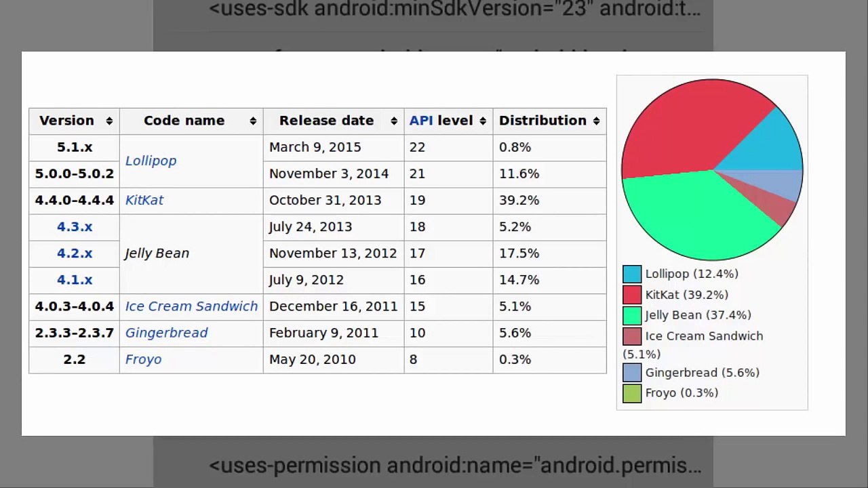868x488 pixels.
Task: Click the Lollipop blue legend swatch
Action: click(x=632, y=274)
